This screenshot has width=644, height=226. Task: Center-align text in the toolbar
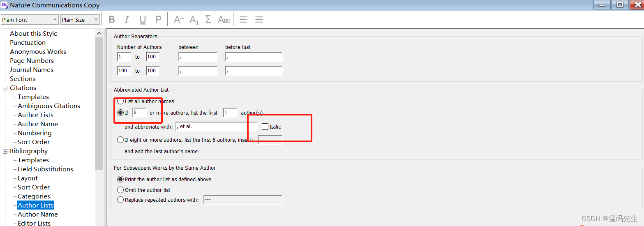(259, 19)
